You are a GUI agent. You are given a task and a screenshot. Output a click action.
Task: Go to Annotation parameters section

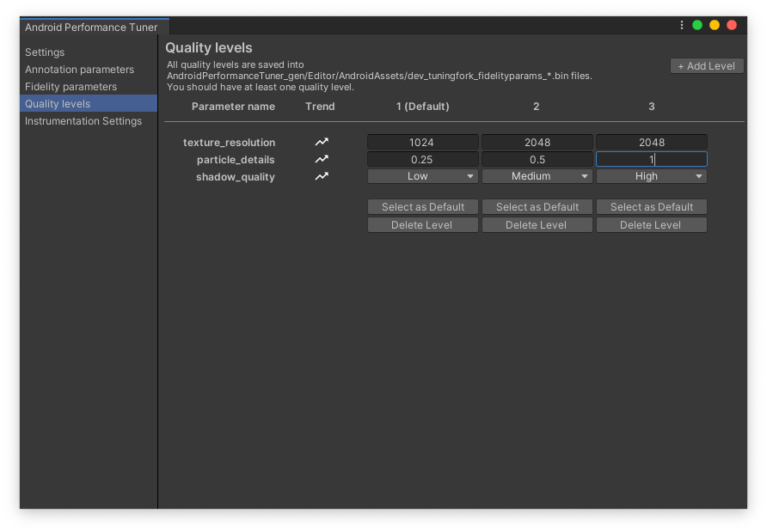79,70
